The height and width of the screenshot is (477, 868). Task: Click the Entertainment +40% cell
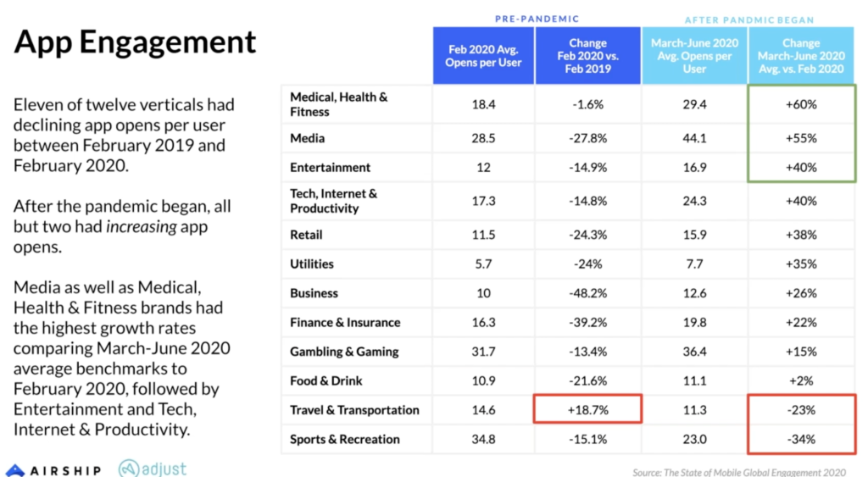[801, 168]
